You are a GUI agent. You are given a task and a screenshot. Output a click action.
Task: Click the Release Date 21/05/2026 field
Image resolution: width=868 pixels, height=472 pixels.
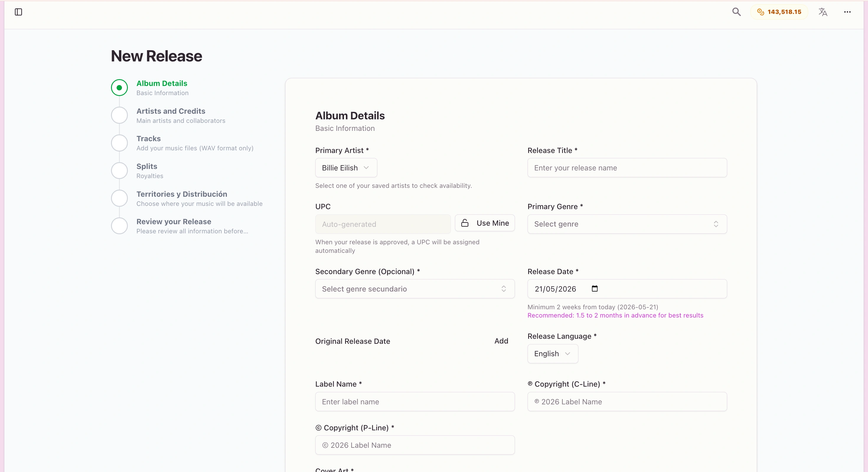(x=627, y=289)
